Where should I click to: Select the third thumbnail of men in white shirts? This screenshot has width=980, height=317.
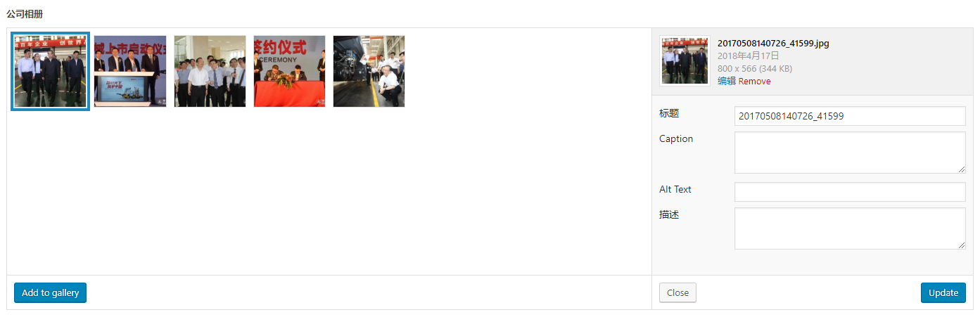coord(210,72)
